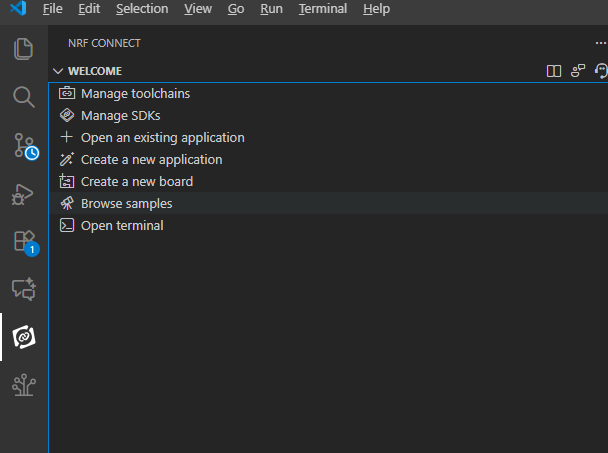Click the telescope icon beside Browse samples
608x453 pixels.
coord(67,203)
